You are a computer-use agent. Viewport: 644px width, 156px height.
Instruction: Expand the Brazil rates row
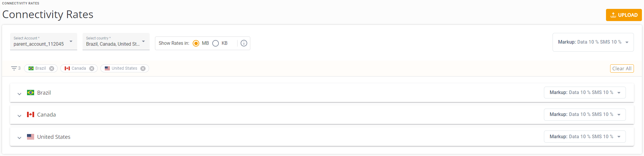[19, 94]
